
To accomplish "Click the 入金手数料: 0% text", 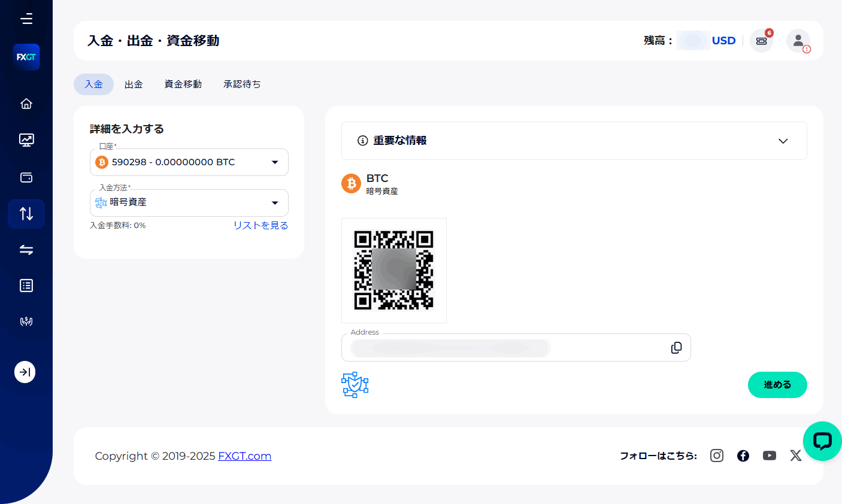I will (118, 226).
